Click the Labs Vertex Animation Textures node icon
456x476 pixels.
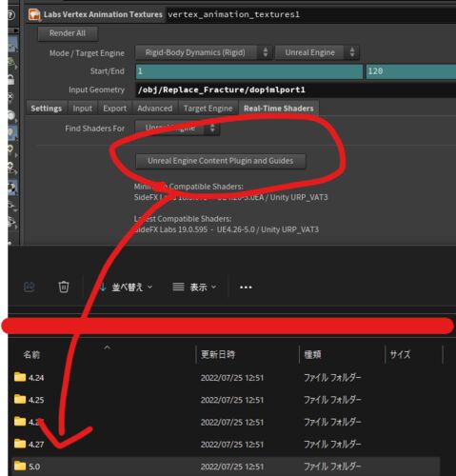[x=34, y=14]
